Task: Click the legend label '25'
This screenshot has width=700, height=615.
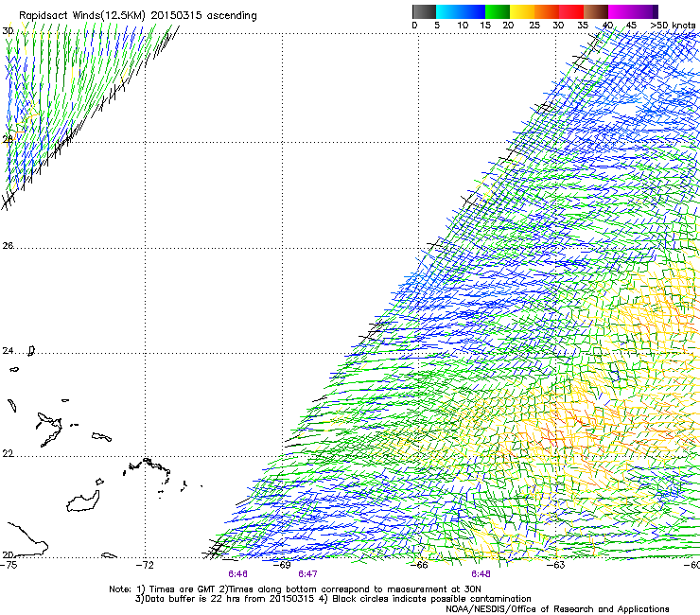Action: [x=534, y=26]
